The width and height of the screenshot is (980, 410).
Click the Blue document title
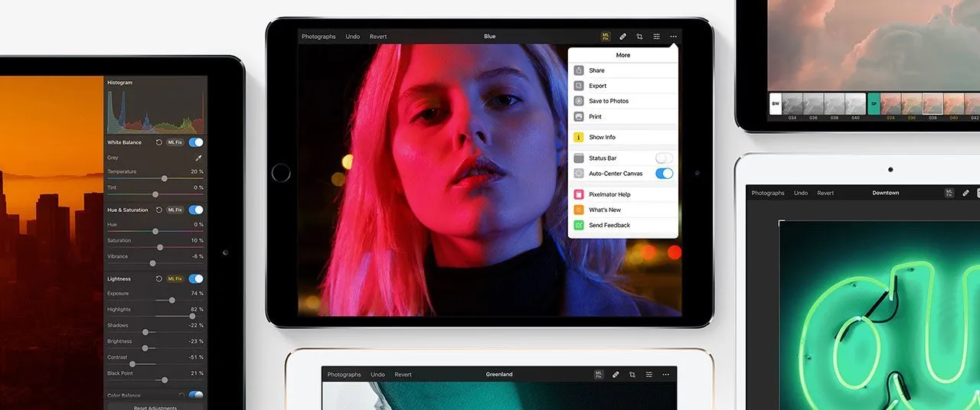click(490, 37)
